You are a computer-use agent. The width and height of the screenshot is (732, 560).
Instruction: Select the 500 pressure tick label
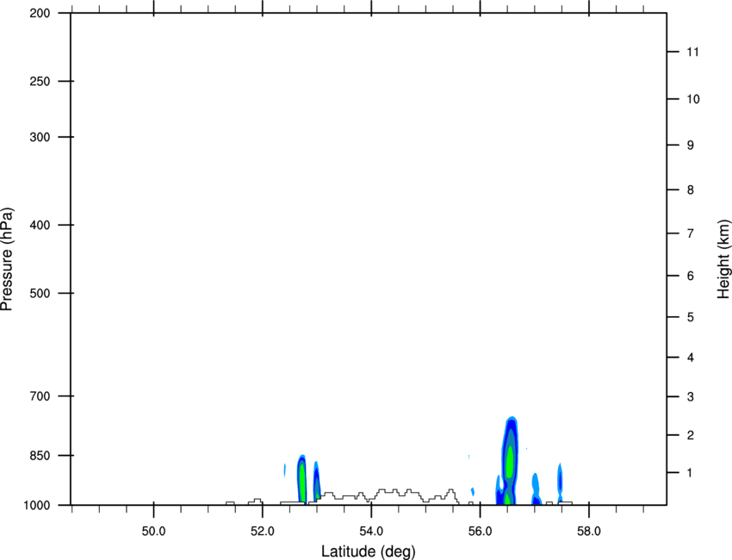[40, 293]
